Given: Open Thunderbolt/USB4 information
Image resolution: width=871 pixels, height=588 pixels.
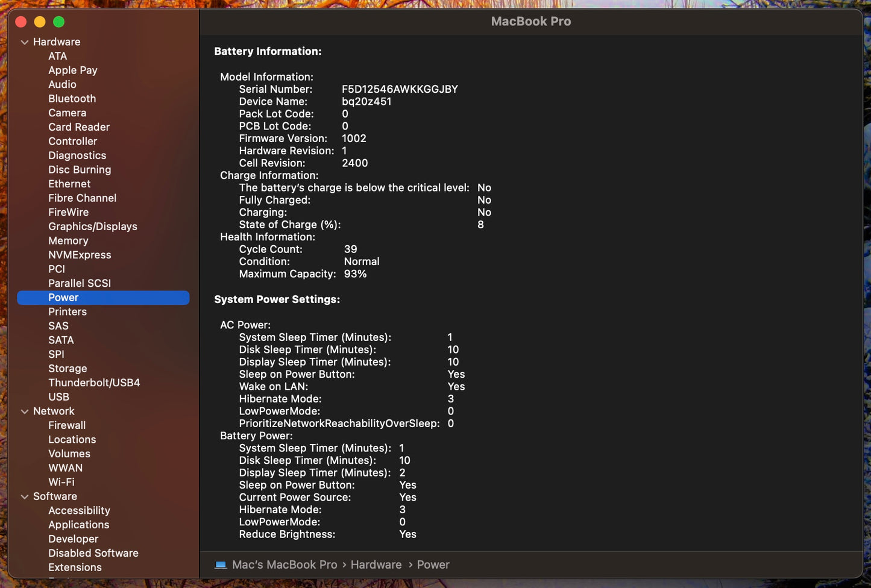Looking at the screenshot, I should pos(94,383).
